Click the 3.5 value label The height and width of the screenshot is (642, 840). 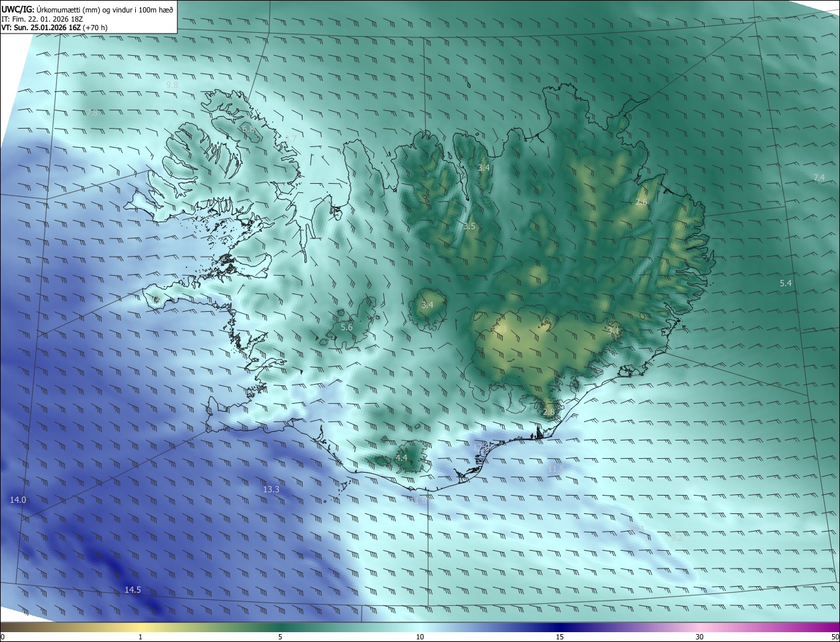coord(469,226)
